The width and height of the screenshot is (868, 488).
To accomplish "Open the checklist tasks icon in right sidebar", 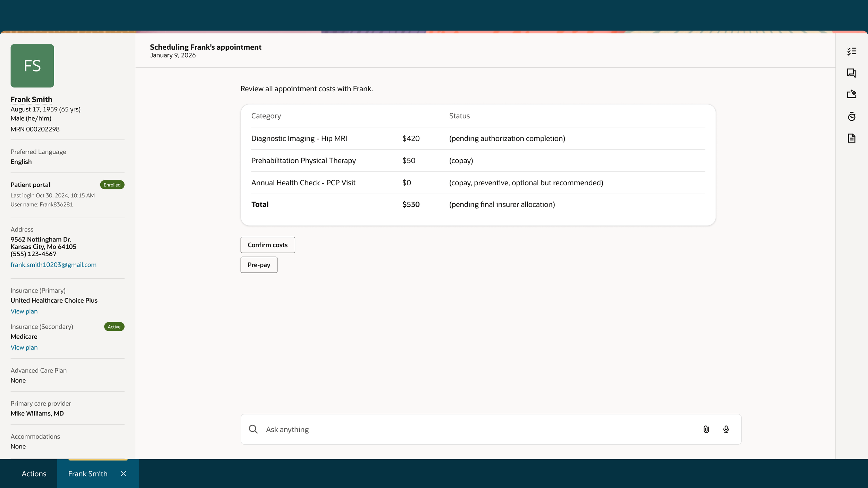I will coord(851,51).
